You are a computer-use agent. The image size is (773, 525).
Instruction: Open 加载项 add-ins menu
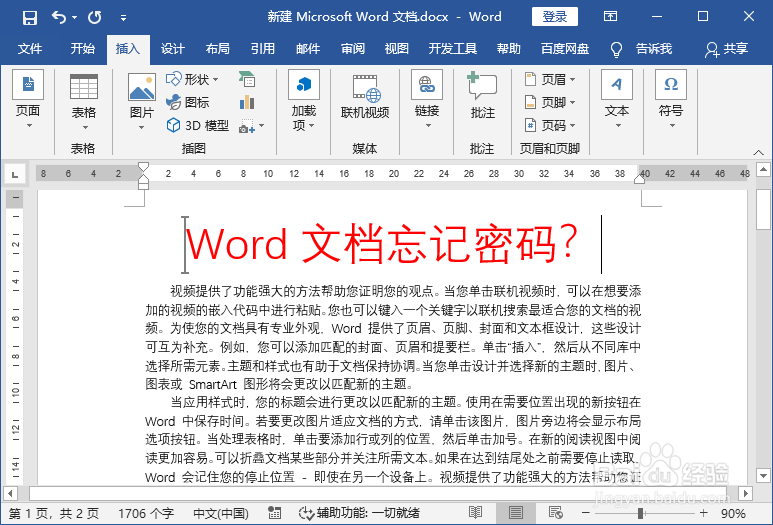tap(304, 101)
